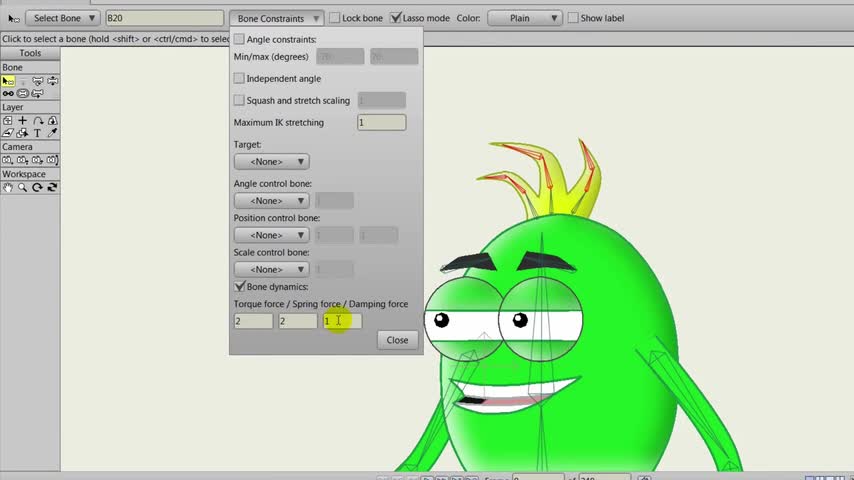Viewport: 854px width, 480px height.
Task: Click the Maximum IK stretching field
Action: pyautogui.click(x=381, y=123)
